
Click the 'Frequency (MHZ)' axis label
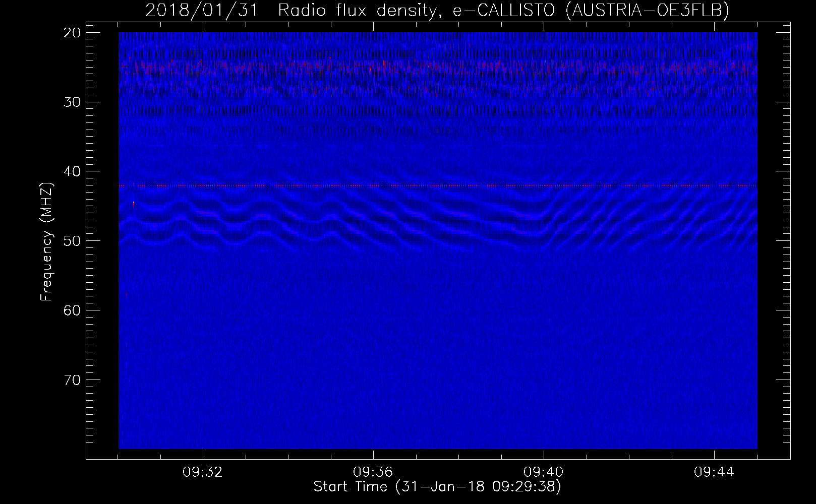pyautogui.click(x=46, y=242)
